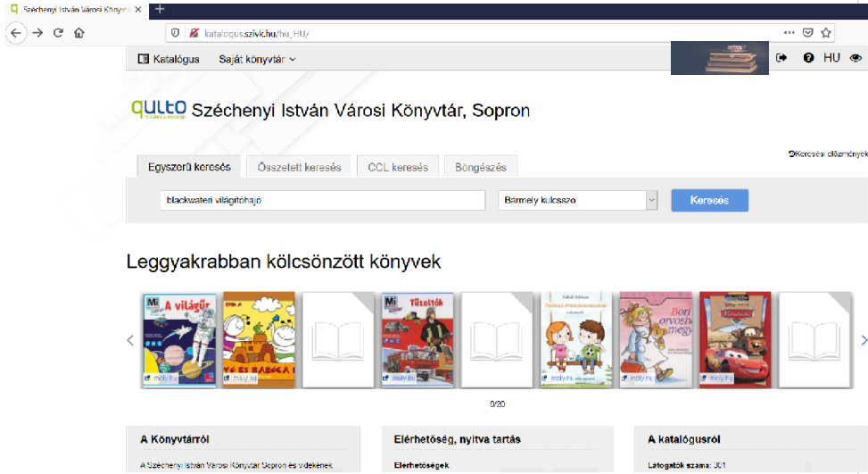Show previous books with the left carousel arrow
The height and width of the screenshot is (474, 868).
[x=130, y=340]
